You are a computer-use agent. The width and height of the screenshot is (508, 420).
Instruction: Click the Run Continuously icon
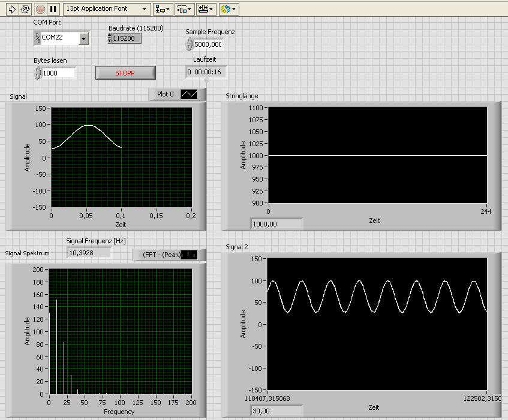click(x=25, y=9)
